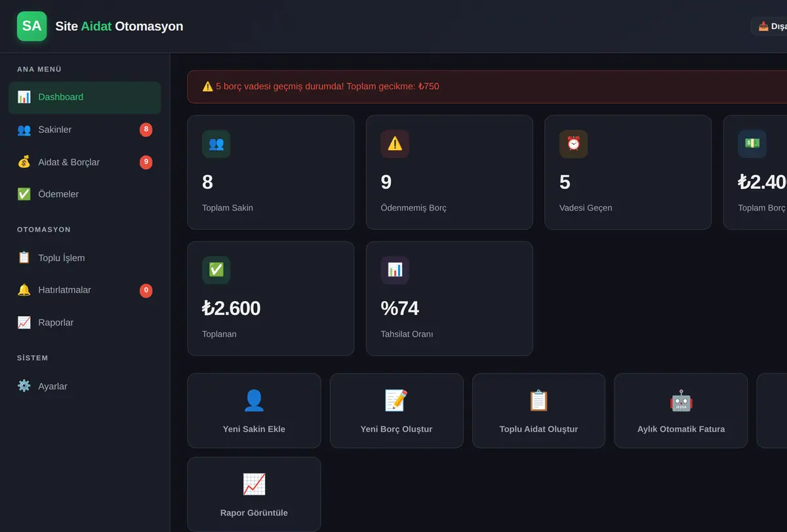The height and width of the screenshot is (532, 787).
Task: Select Hatırlatmalar in the sidebar
Action: 85,290
